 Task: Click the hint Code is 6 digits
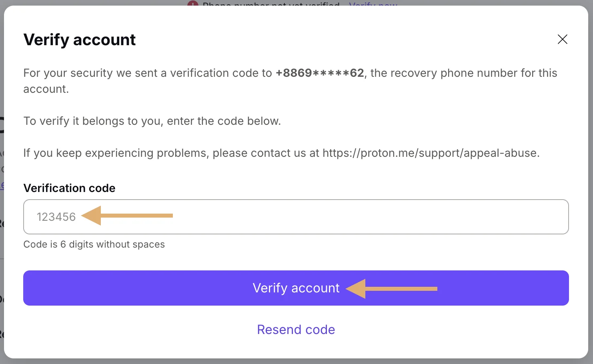coord(94,244)
